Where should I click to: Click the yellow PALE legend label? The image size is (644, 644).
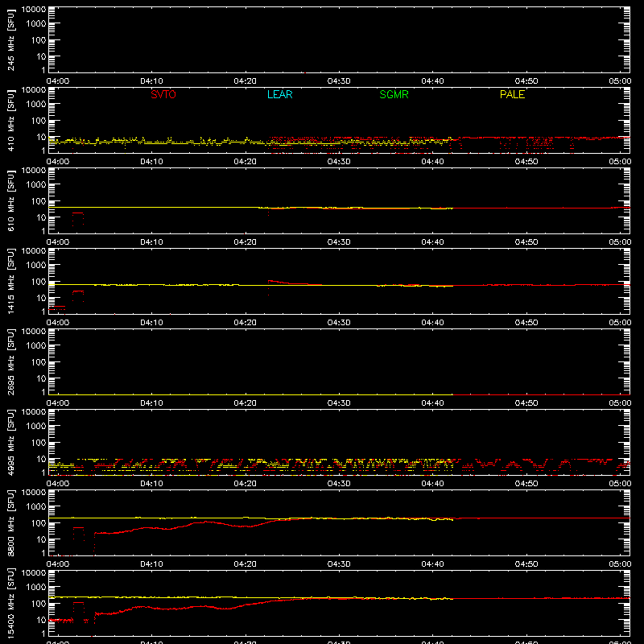point(512,94)
